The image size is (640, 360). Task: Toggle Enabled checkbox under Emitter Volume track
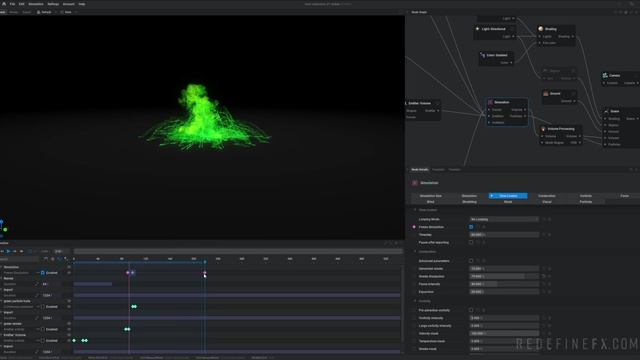[x=42, y=340]
